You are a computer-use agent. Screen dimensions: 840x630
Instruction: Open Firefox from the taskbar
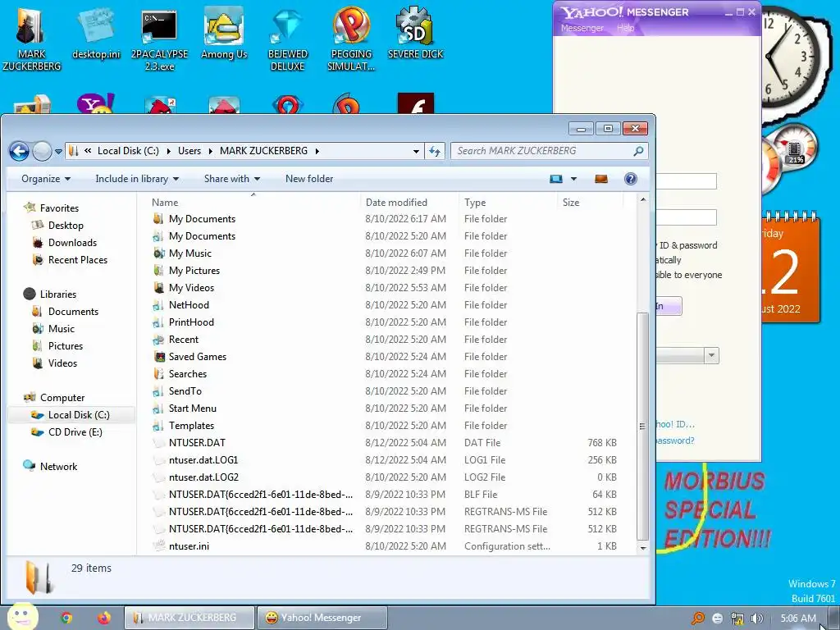click(x=104, y=618)
